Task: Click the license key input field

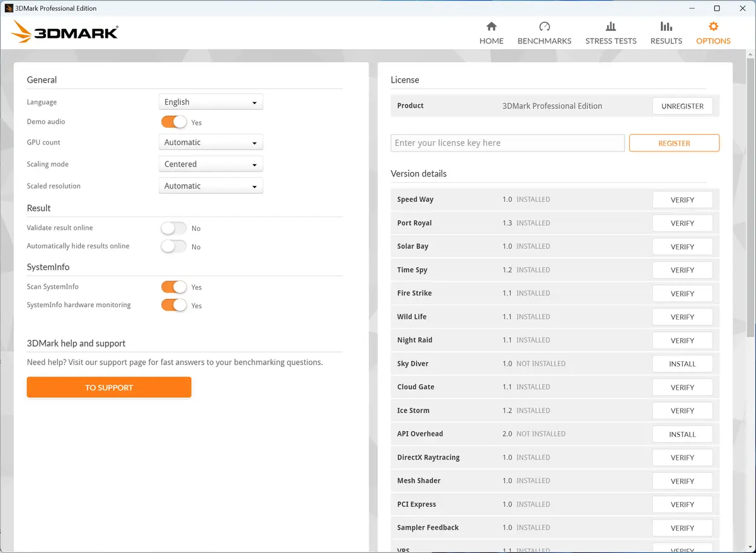Action: pyautogui.click(x=507, y=143)
